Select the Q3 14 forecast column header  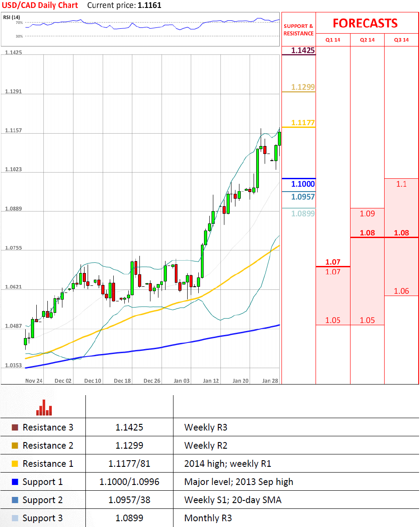pyautogui.click(x=401, y=40)
